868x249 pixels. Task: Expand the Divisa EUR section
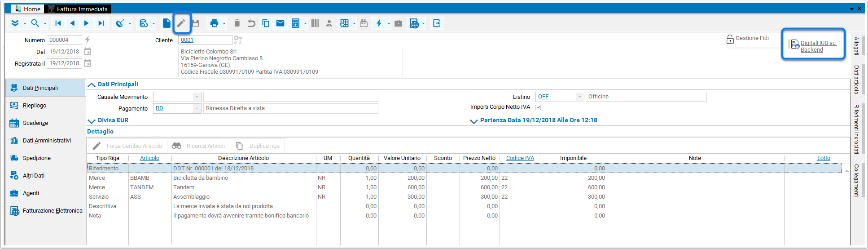pyautogui.click(x=92, y=121)
